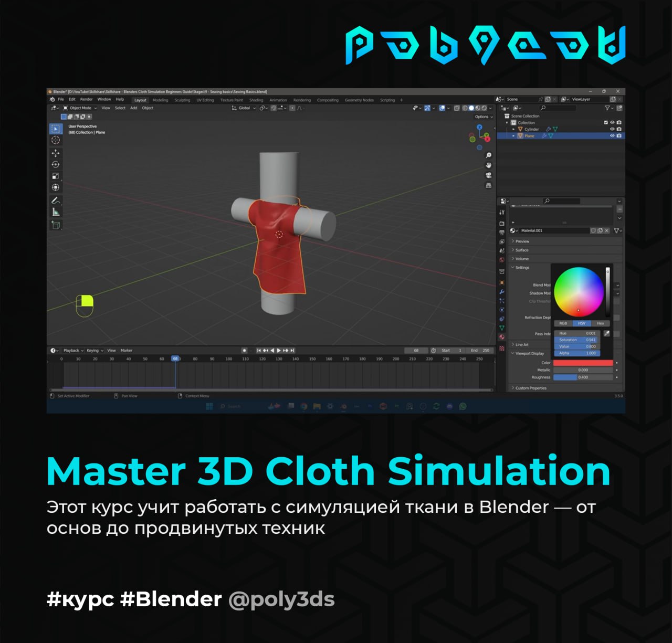
Task: Enable wireframe viewport shading
Action: (465, 108)
